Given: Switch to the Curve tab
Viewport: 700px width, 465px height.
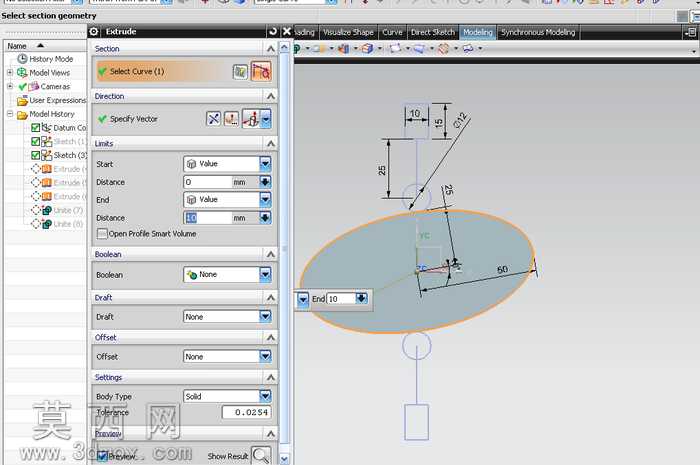Looking at the screenshot, I should (392, 33).
